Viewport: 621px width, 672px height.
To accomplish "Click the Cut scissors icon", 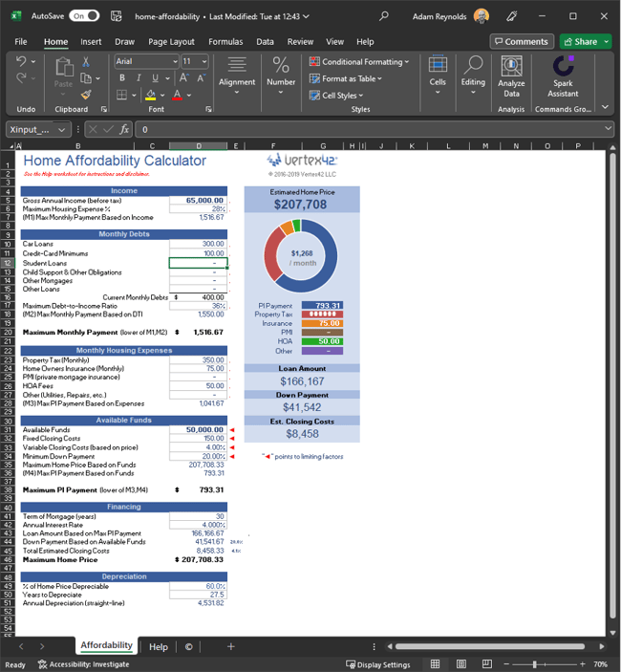I will tap(86, 62).
